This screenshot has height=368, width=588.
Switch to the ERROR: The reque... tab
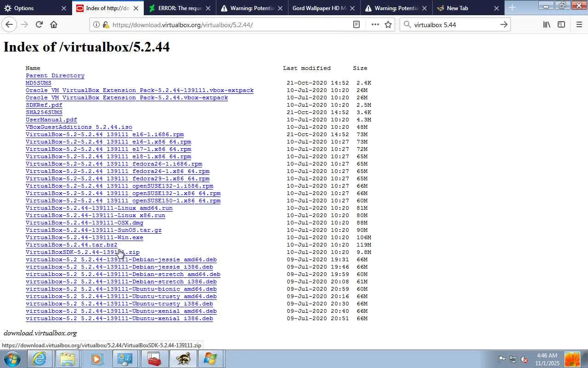pos(180,8)
